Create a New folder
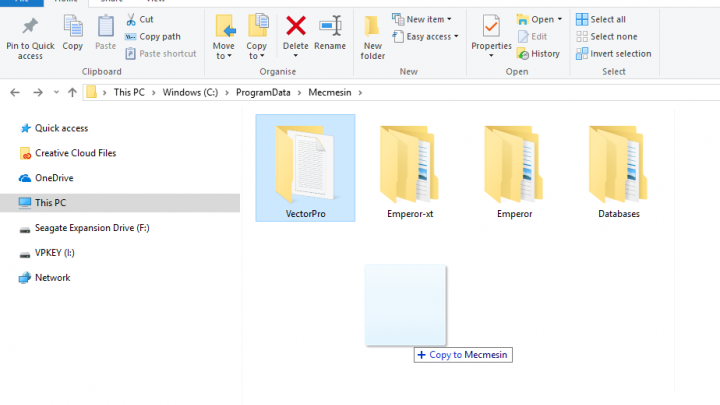The width and height of the screenshot is (720, 405). click(x=372, y=37)
